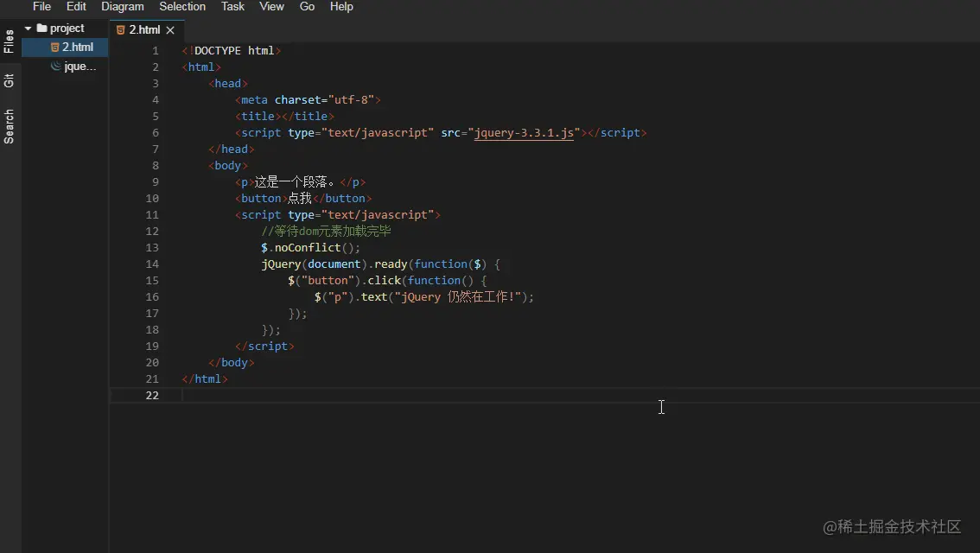Close the 2.html editor tab

(x=170, y=30)
